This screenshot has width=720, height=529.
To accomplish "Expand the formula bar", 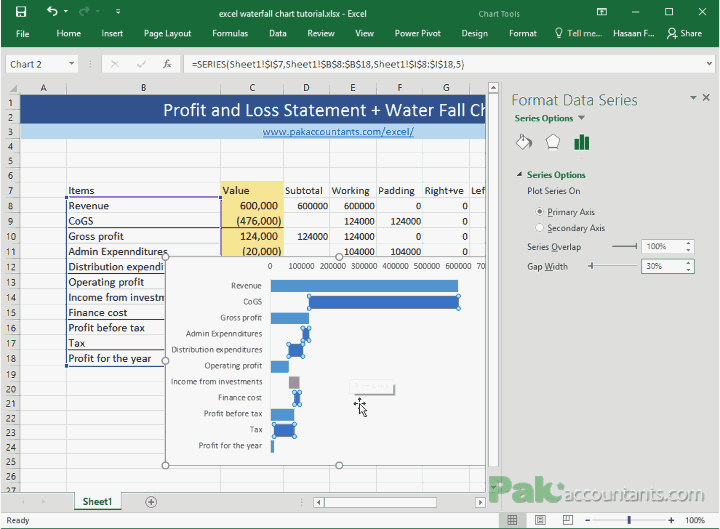I will tap(709, 64).
